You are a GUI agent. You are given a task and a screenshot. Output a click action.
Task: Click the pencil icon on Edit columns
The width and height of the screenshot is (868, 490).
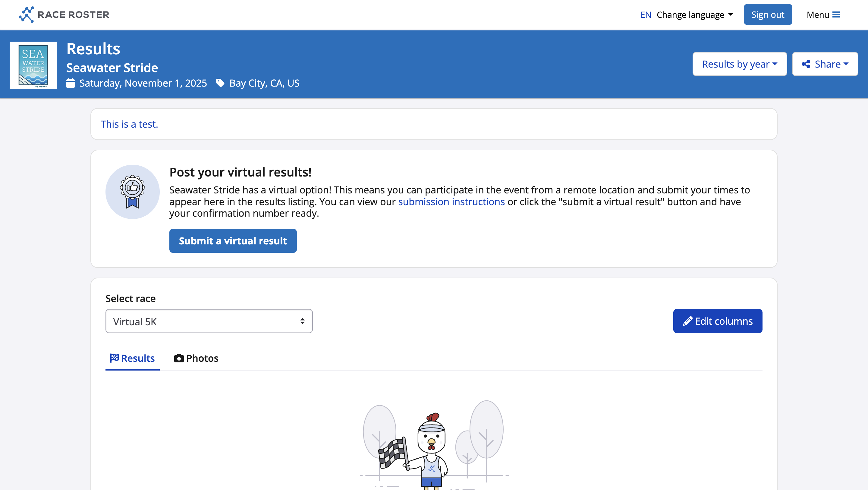coord(687,321)
